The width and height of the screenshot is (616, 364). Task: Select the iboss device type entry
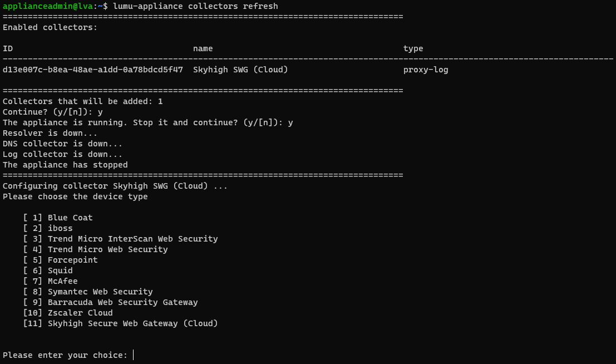point(60,228)
